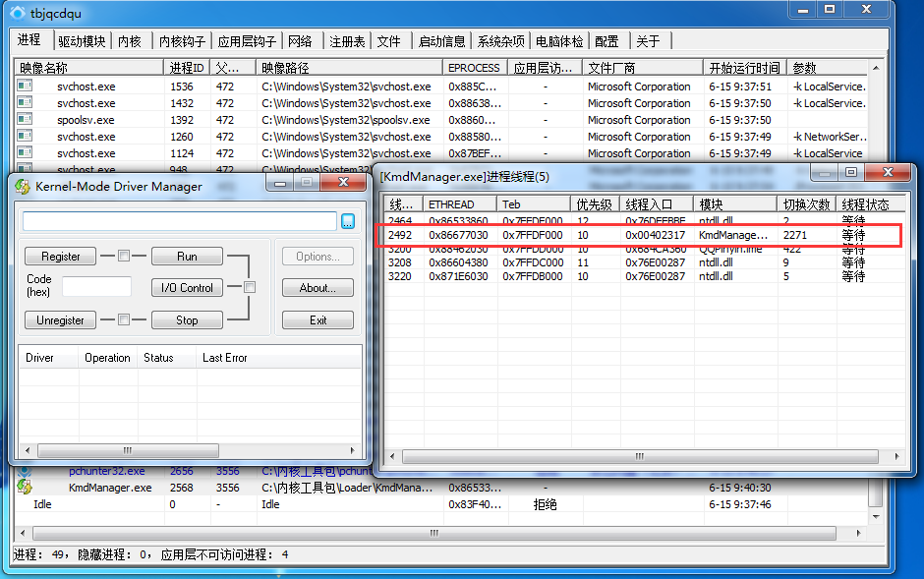Click the About... button

318,288
